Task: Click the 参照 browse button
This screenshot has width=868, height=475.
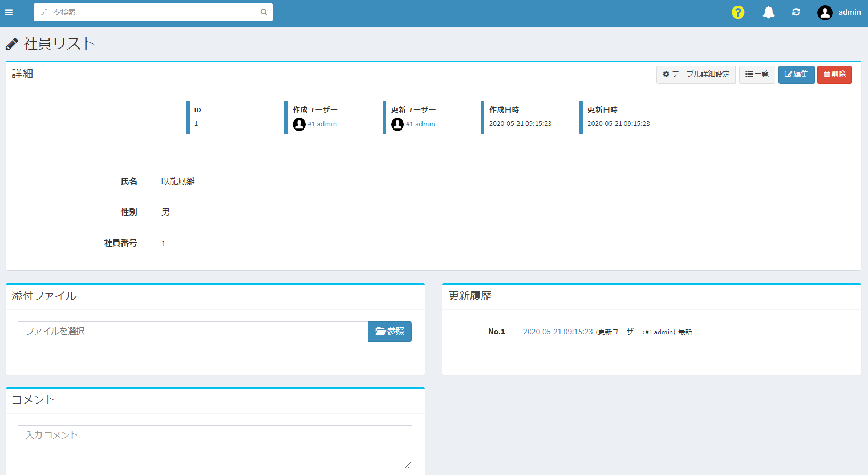Action: 390,332
